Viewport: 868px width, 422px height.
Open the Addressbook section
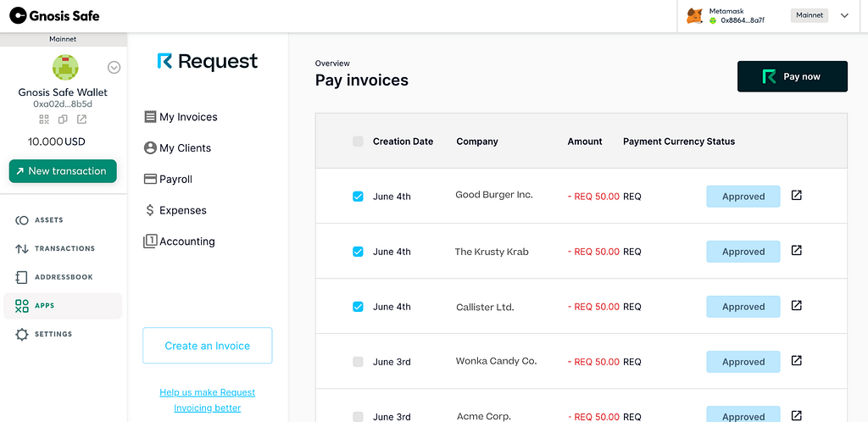[x=63, y=277]
